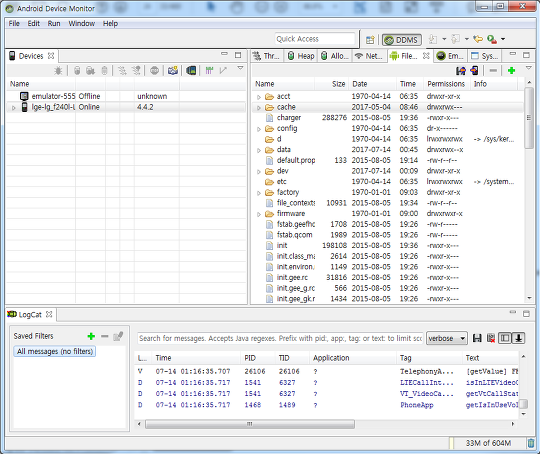This screenshot has height=454, width=540.
Task: Click the Dump HPROF file icon
Action: click(x=90, y=71)
